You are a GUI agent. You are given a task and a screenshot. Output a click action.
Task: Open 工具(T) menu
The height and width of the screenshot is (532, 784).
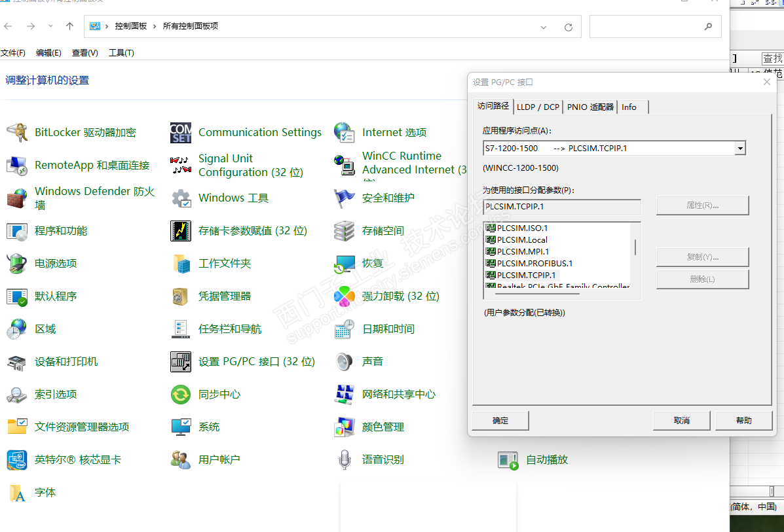[122, 53]
